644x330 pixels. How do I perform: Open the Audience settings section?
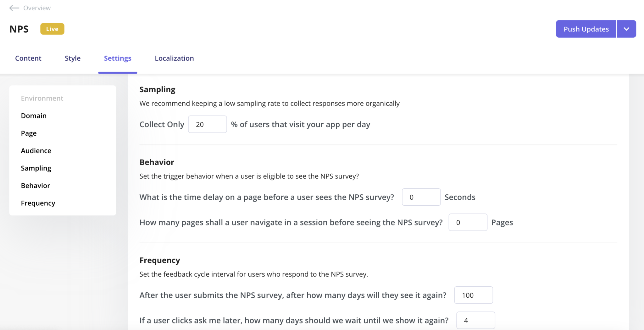point(36,150)
